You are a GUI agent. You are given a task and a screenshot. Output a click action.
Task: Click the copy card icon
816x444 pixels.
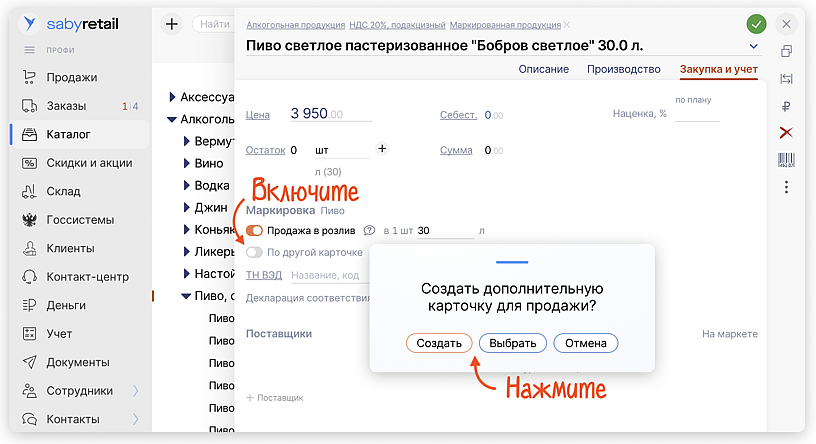tap(786, 52)
